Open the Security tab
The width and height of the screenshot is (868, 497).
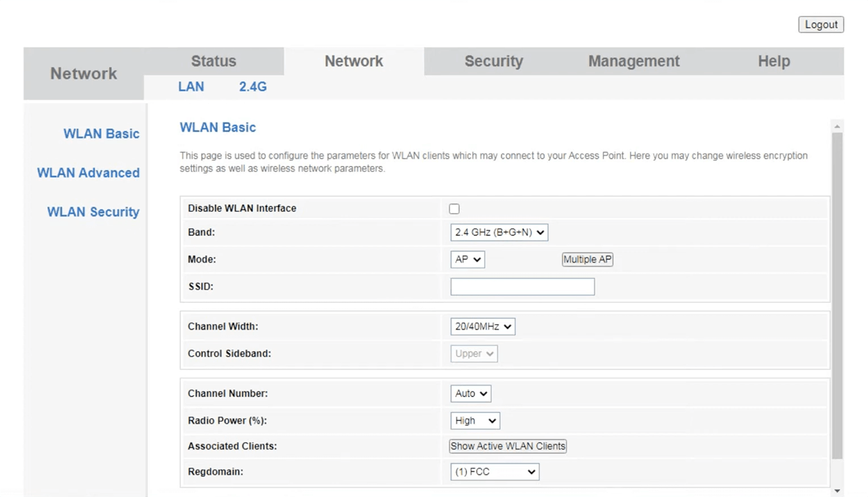(494, 61)
